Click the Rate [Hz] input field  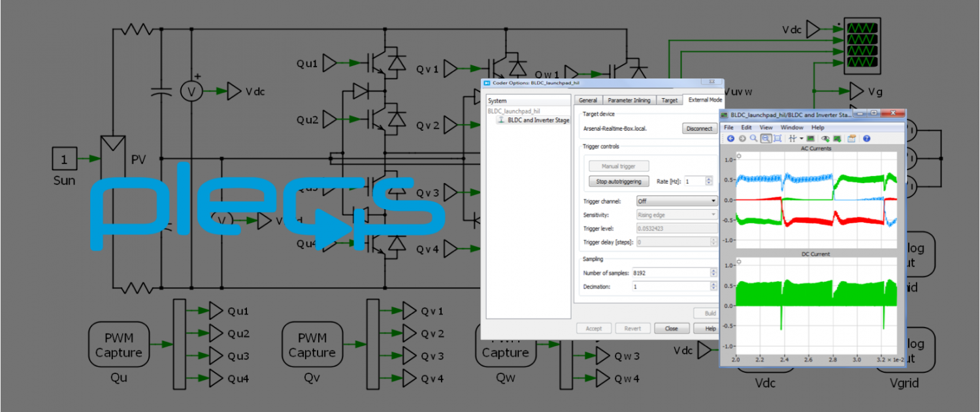pos(694,181)
